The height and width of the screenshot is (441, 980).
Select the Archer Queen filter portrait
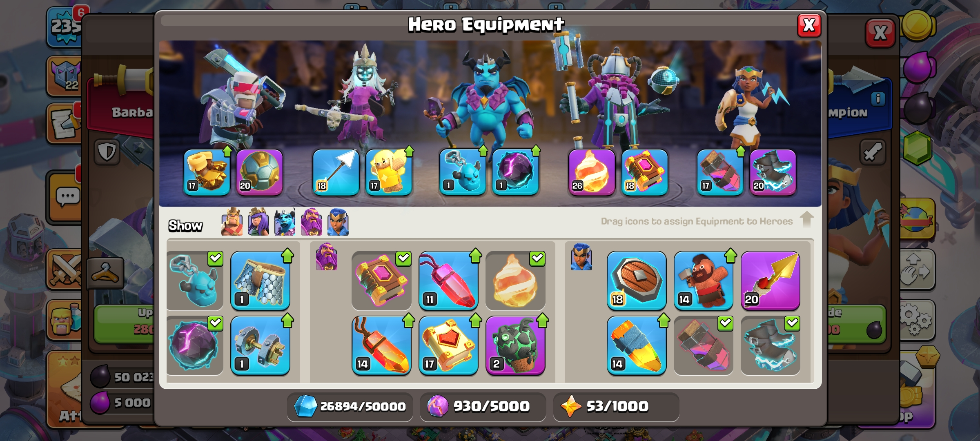pos(258,222)
